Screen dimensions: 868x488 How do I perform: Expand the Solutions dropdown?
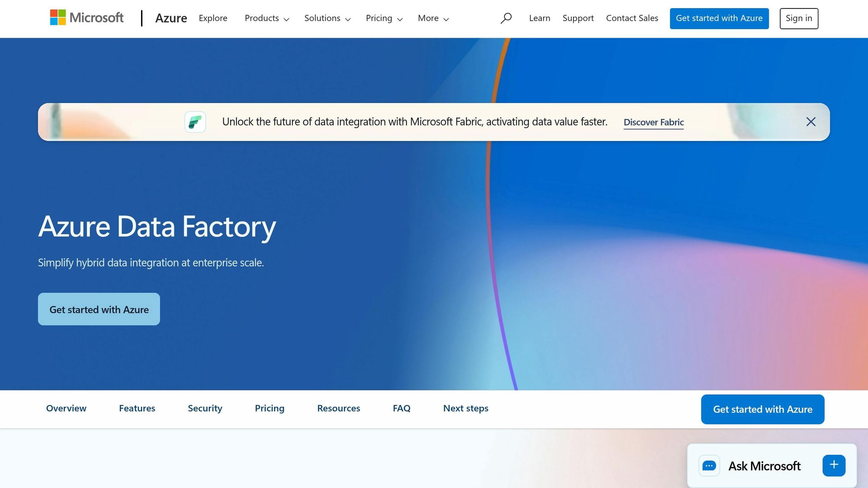tap(328, 18)
